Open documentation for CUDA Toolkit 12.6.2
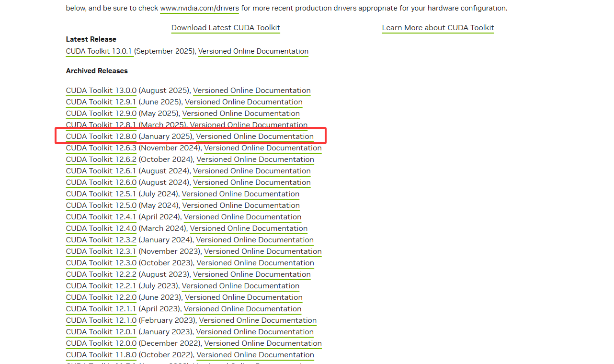The height and width of the screenshot is (364, 614). 255,159
